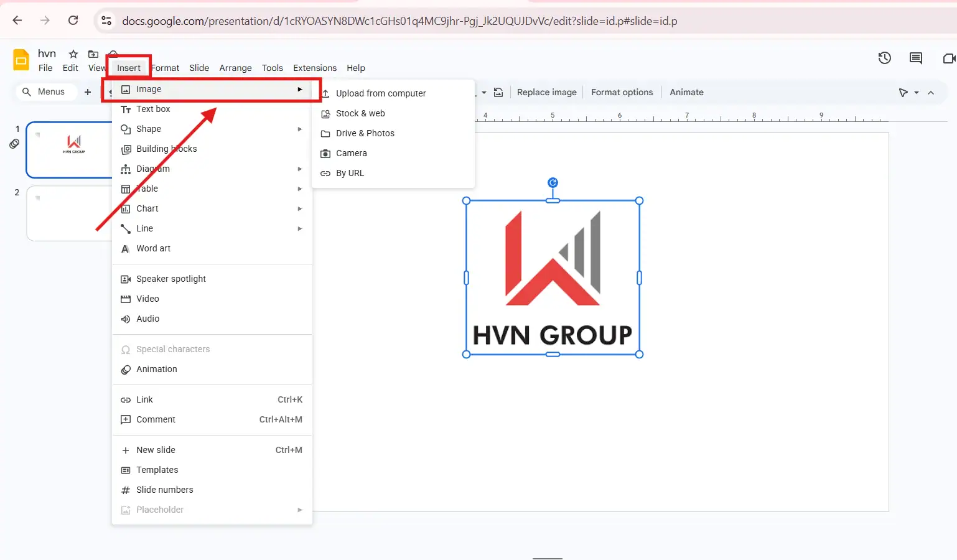
Task: Open the Slide menu
Action: click(199, 68)
